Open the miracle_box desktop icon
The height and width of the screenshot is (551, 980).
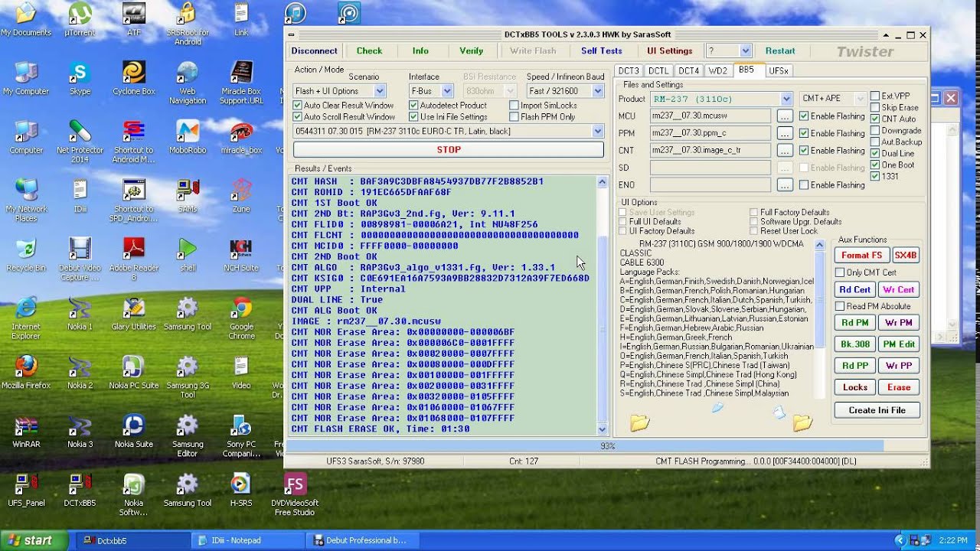pyautogui.click(x=242, y=137)
